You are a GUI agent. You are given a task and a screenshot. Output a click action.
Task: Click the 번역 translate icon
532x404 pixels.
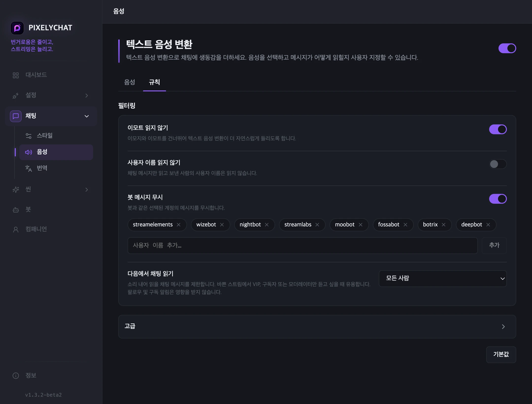[29, 168]
